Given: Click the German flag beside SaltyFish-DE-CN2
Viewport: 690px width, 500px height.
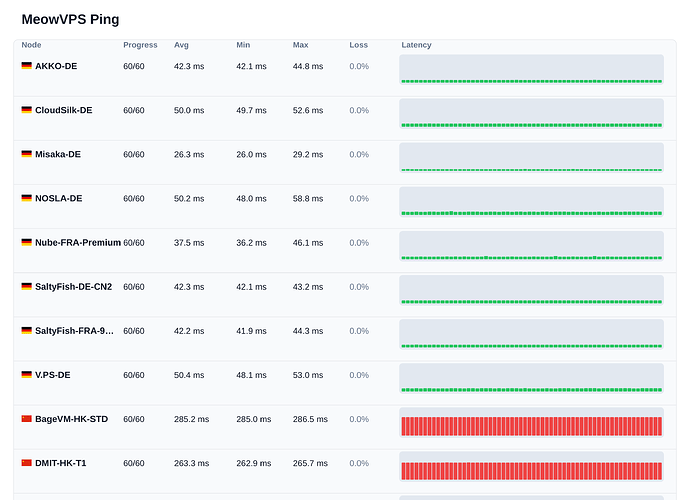Looking at the screenshot, I should 26,286.
